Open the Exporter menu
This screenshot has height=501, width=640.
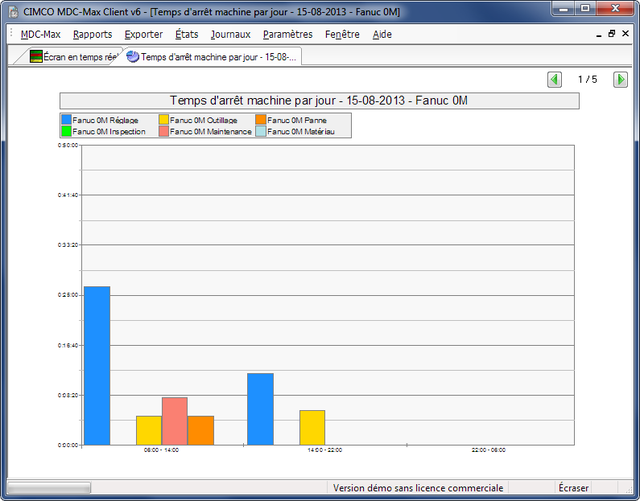point(143,35)
